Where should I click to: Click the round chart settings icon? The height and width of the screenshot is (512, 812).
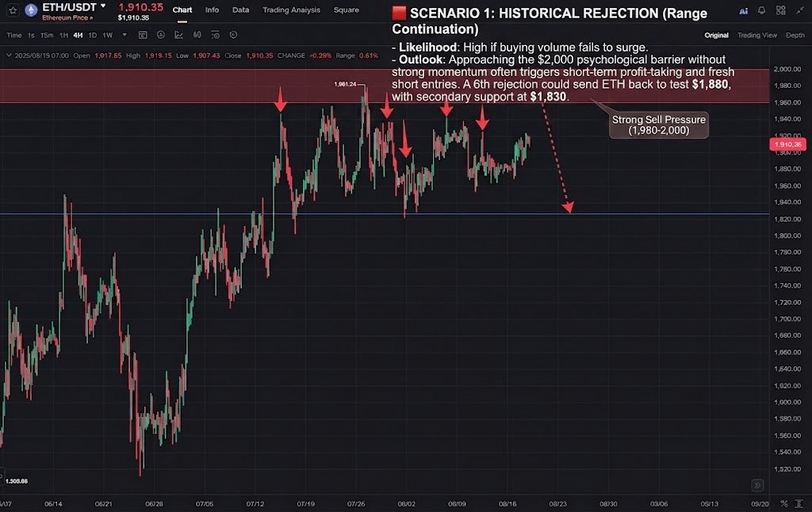coord(234,35)
